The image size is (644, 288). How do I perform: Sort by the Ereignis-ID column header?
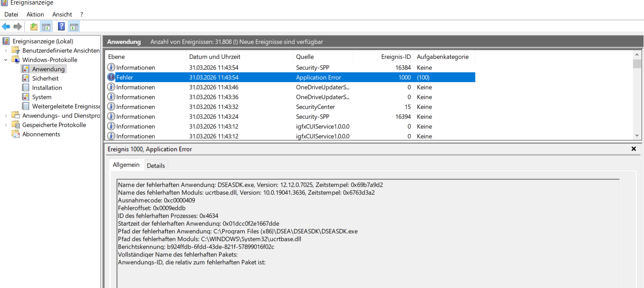pyautogui.click(x=395, y=57)
